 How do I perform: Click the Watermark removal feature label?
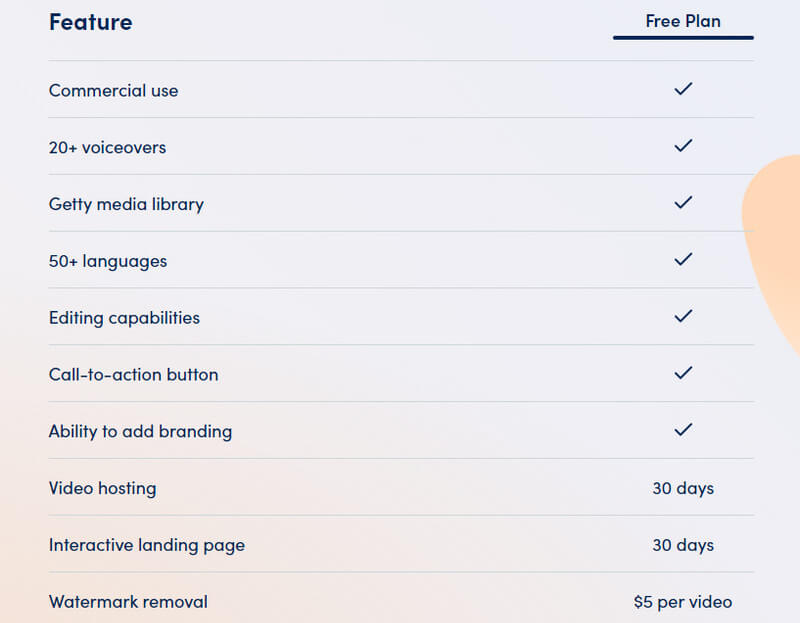128,602
